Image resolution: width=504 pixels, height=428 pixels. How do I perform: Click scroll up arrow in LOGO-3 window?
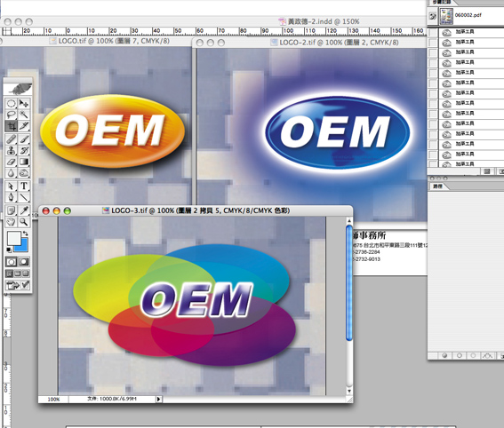[349, 221]
